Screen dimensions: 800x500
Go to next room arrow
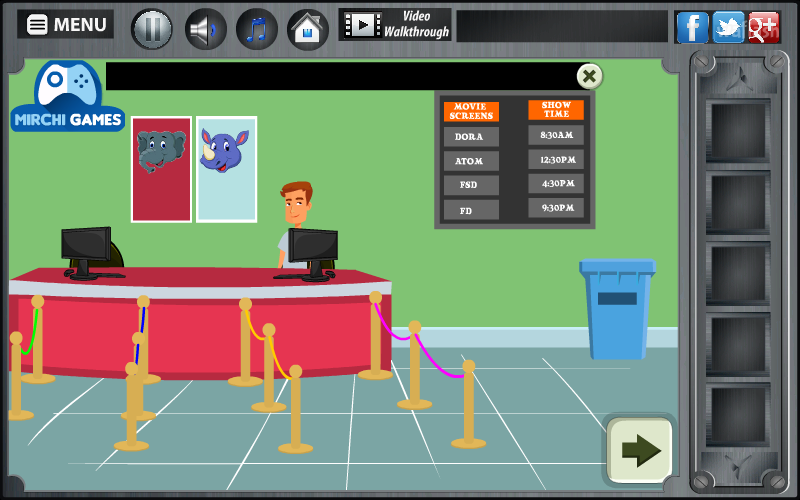(640, 450)
